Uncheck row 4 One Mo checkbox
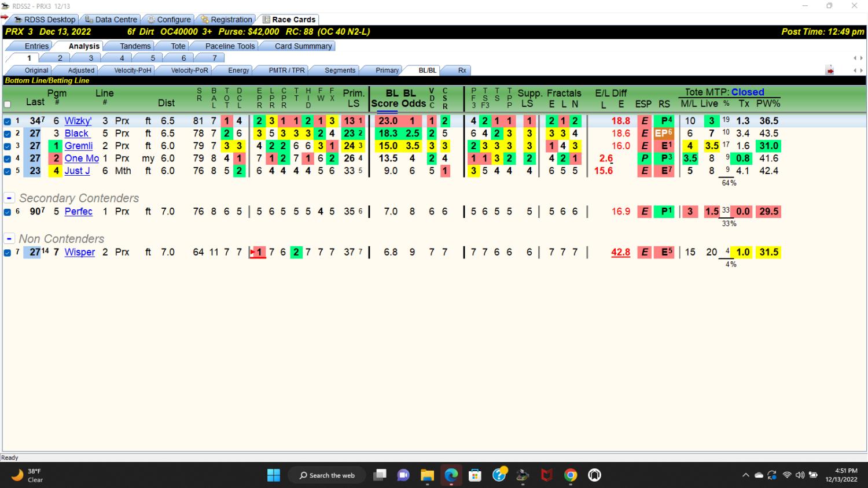The height and width of the screenshot is (488, 868). tap(8, 158)
